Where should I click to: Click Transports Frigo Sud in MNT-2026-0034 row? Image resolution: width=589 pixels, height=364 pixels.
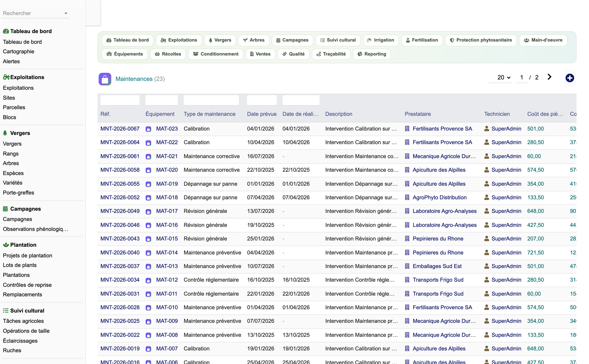[438, 280]
